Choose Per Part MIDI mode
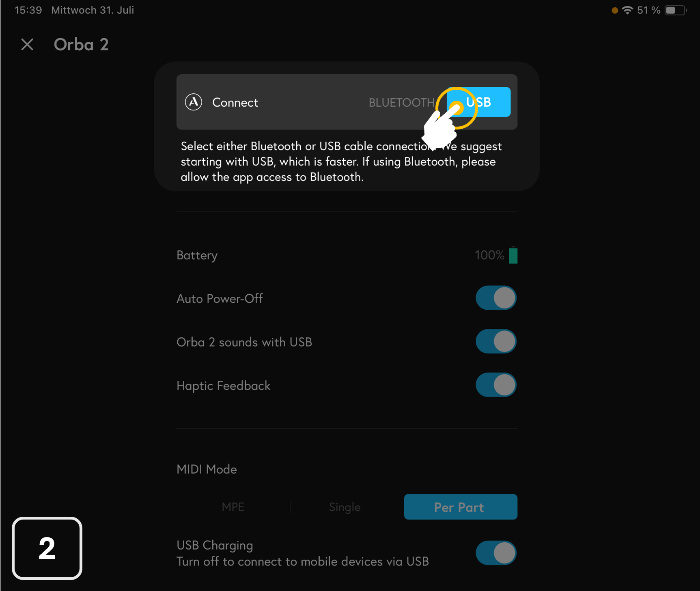The width and height of the screenshot is (700, 591). pyautogui.click(x=461, y=507)
